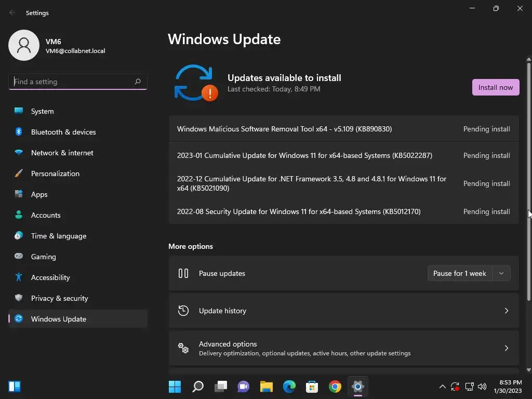Open taskbar Search
This screenshot has height=399, width=532.
(198, 387)
